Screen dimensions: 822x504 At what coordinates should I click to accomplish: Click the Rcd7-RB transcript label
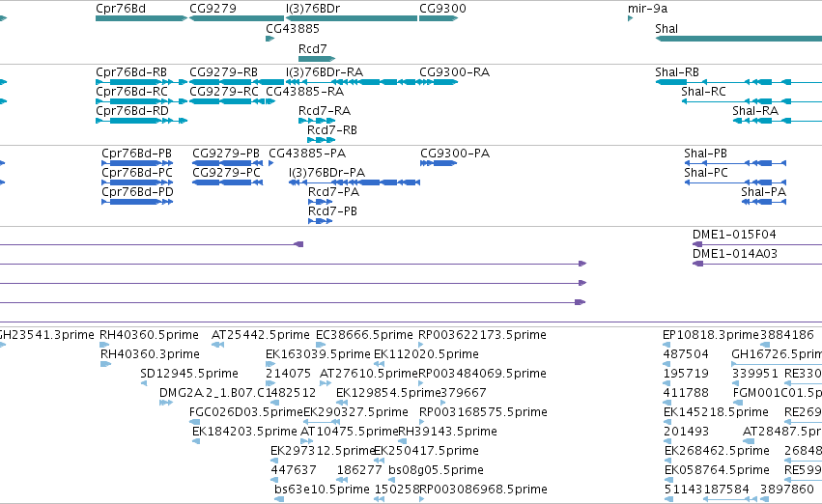pyautogui.click(x=332, y=130)
